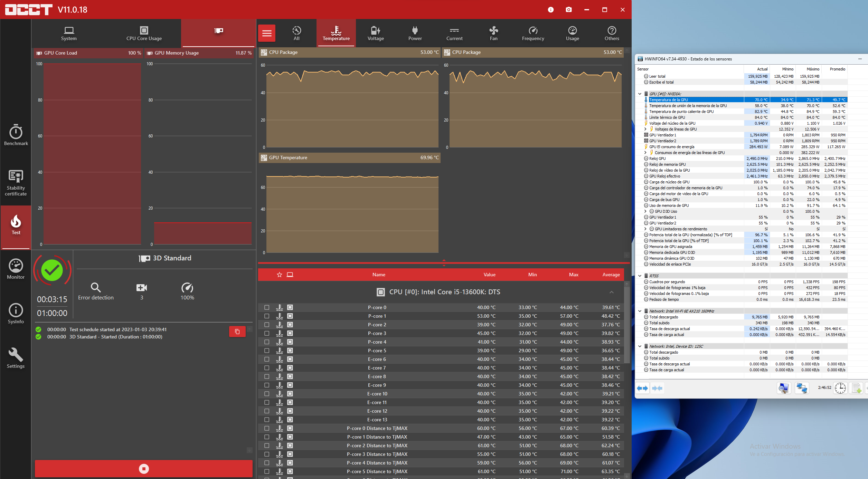Click HWiNFO network computers icon
Image resolution: width=868 pixels, height=479 pixels.
click(x=802, y=388)
